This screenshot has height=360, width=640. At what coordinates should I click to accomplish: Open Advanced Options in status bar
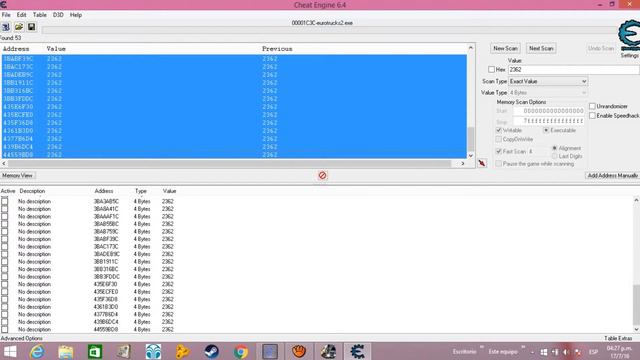click(22, 338)
